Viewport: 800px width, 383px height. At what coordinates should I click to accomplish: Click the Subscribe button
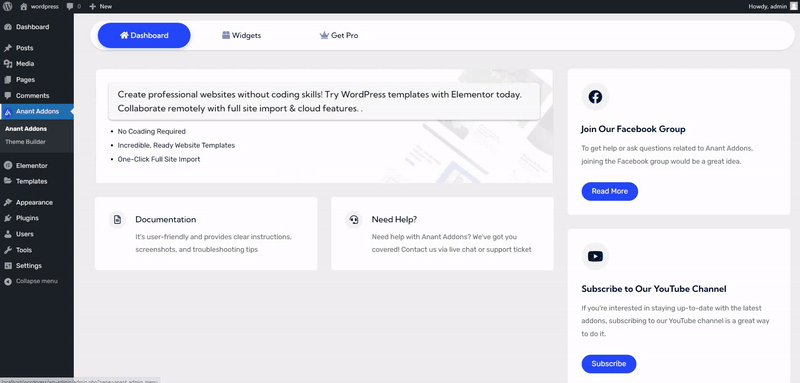(609, 364)
